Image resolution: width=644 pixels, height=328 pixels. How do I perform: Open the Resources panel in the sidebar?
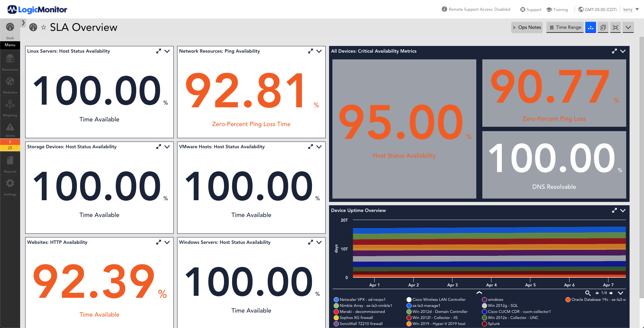pyautogui.click(x=10, y=61)
